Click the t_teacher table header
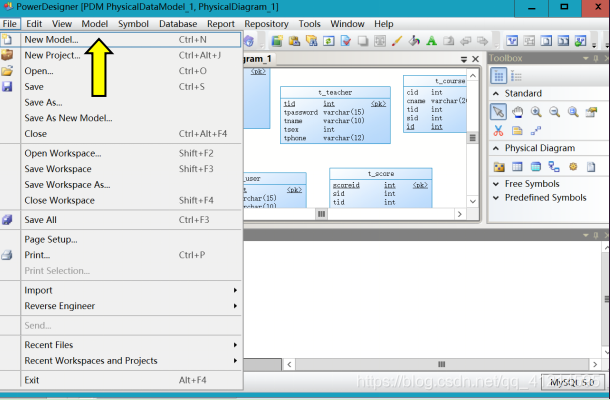 (335, 92)
